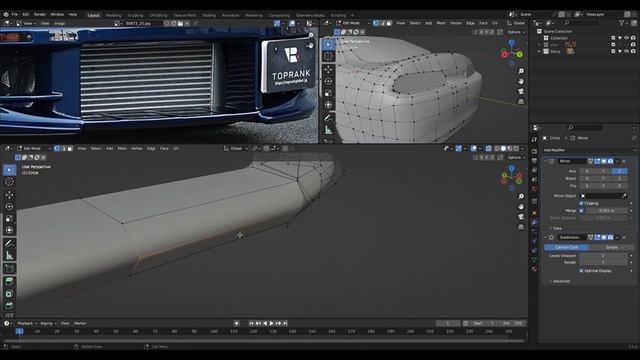
Task: Hide the Collection using its eye icon
Action: (x=626, y=38)
